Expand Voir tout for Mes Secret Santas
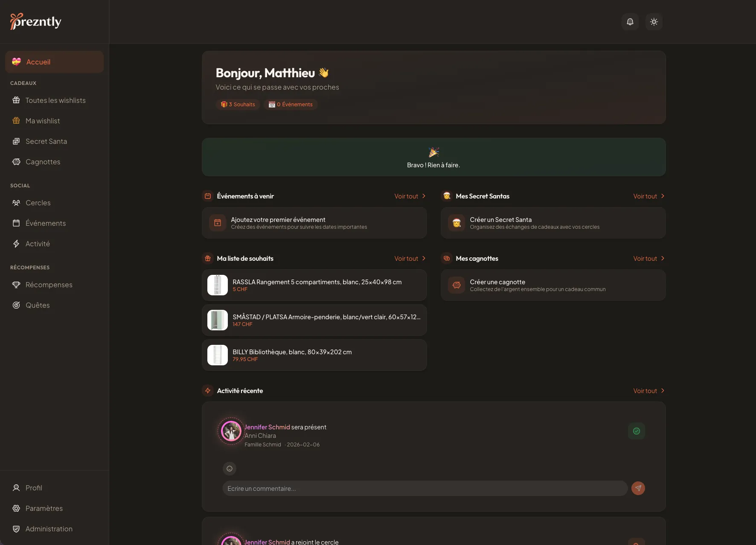Image resolution: width=756 pixels, height=545 pixels. [648, 196]
